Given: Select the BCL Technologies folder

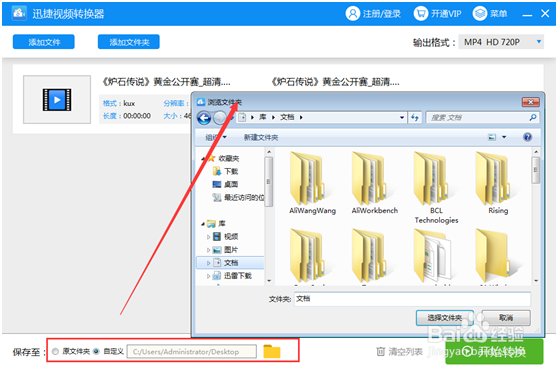Looking at the screenshot, I should (x=436, y=188).
